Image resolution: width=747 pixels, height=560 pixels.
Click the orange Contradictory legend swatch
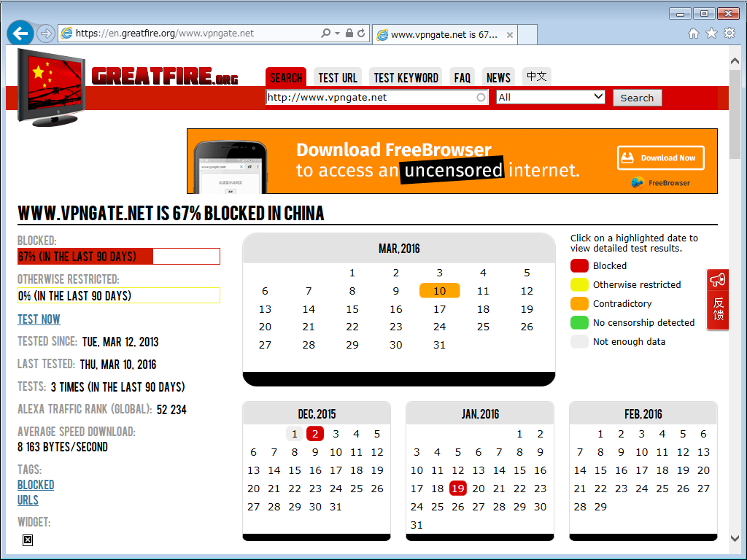point(579,304)
